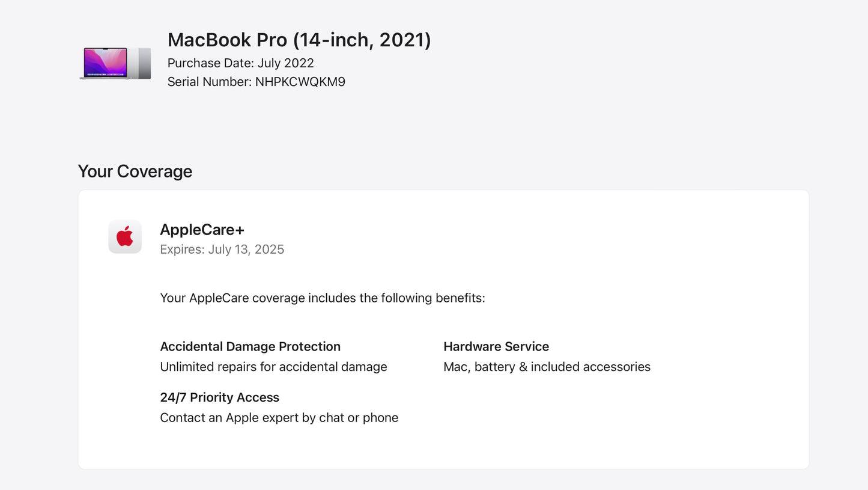
Task: Click the July 13, 2025 expiration date
Action: pos(246,250)
